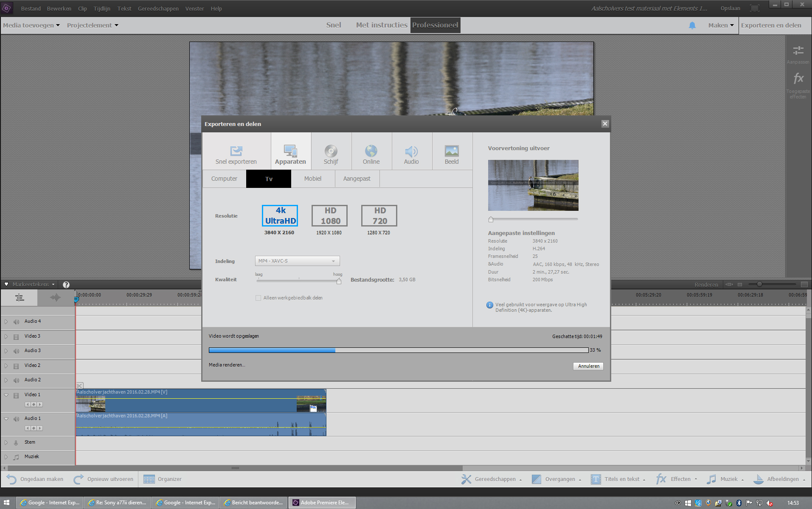Choose the Beeld image export icon
The width and height of the screenshot is (812, 509).
click(451, 151)
